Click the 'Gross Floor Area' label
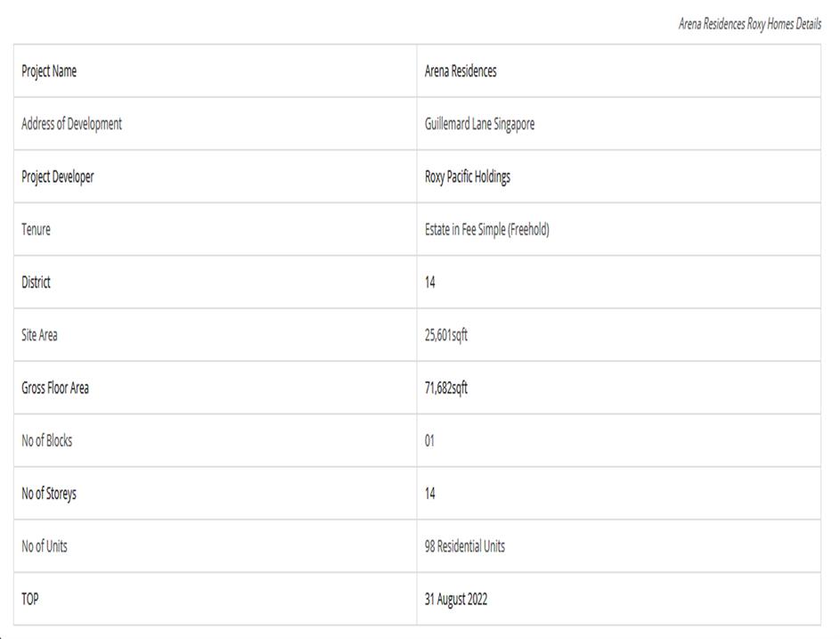The width and height of the screenshot is (840, 639). click(x=55, y=389)
